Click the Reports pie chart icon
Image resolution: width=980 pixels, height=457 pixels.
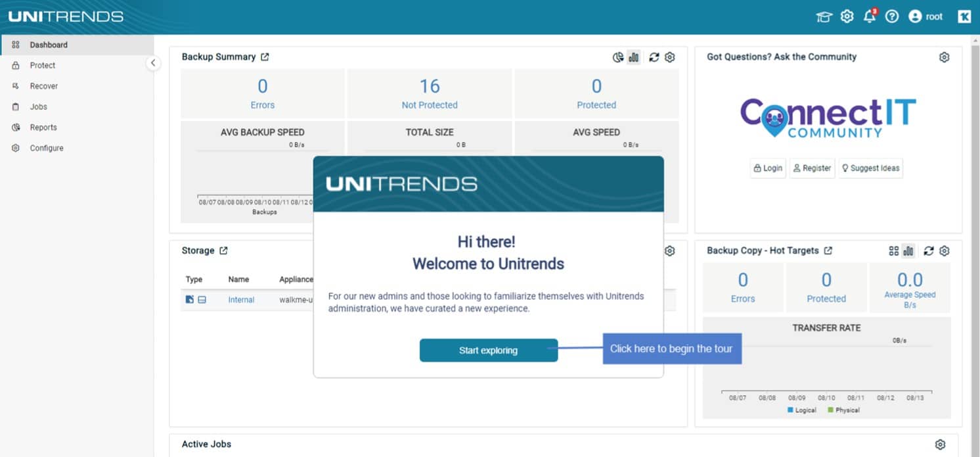tap(16, 128)
